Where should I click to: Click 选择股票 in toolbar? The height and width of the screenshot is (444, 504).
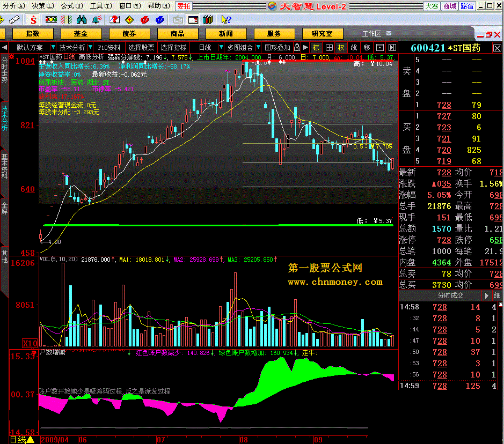click(x=141, y=48)
